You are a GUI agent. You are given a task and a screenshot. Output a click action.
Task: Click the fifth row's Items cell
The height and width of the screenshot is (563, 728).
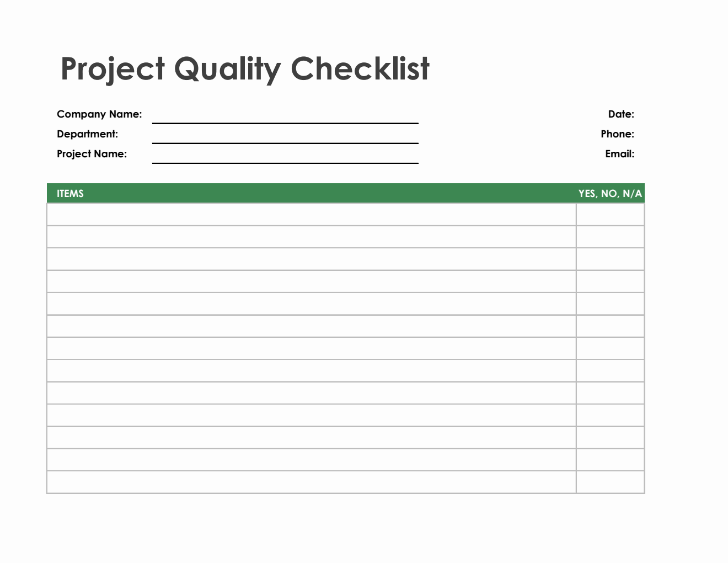click(312, 304)
